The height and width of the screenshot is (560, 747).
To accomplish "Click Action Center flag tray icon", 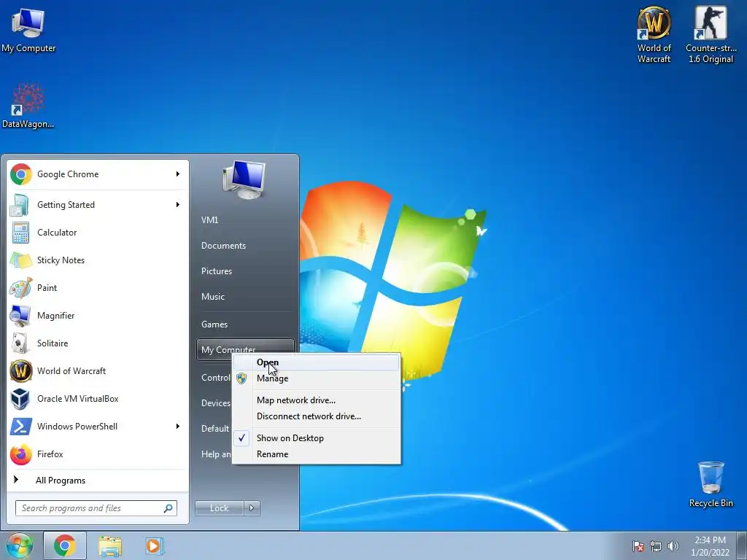I will (x=638, y=546).
